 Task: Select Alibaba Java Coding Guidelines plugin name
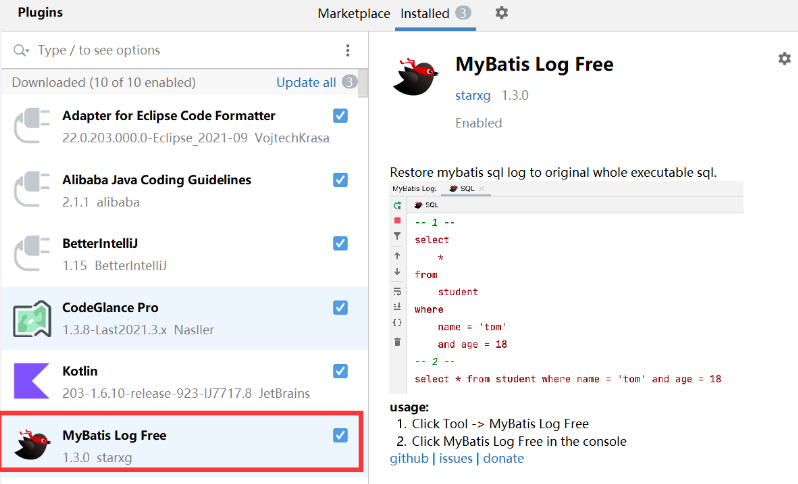157,180
